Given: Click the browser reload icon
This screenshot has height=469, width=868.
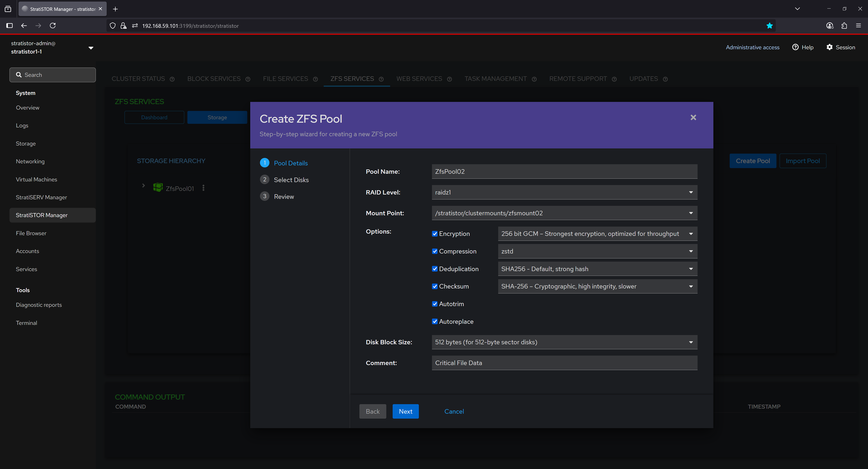Looking at the screenshot, I should [x=53, y=26].
